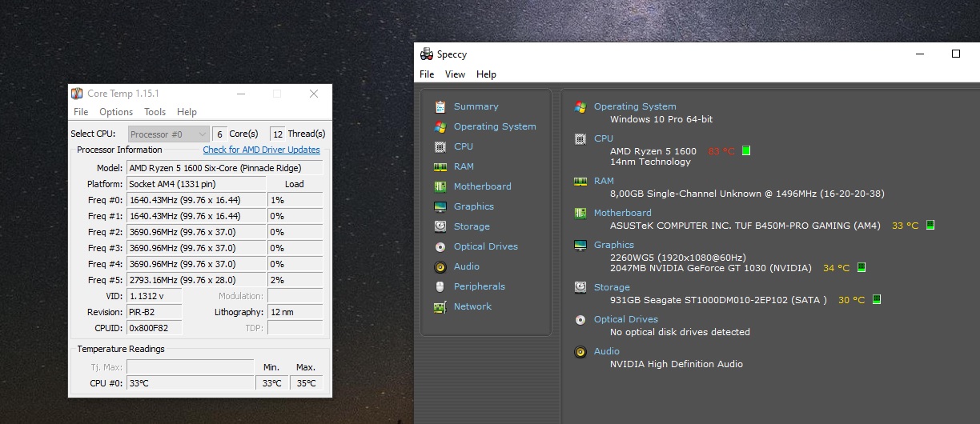Click the Motherboard icon in Speccy sidebar
The width and height of the screenshot is (980, 424).
click(440, 186)
